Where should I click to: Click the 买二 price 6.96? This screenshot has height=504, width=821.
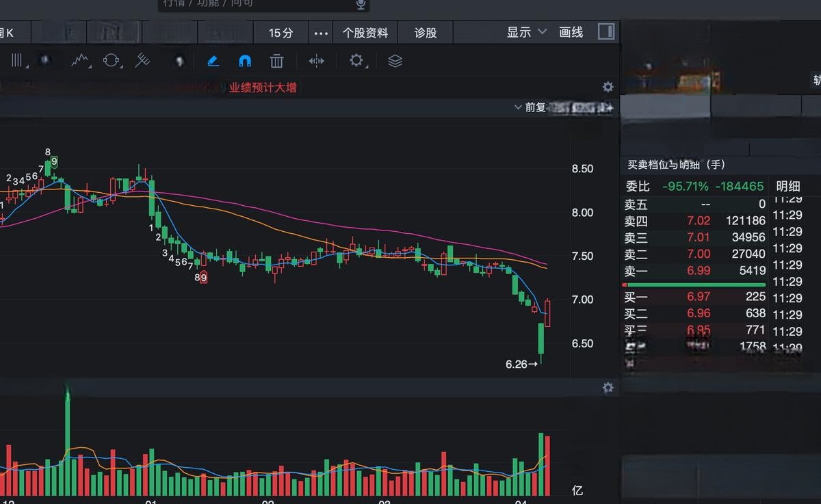[x=699, y=313]
